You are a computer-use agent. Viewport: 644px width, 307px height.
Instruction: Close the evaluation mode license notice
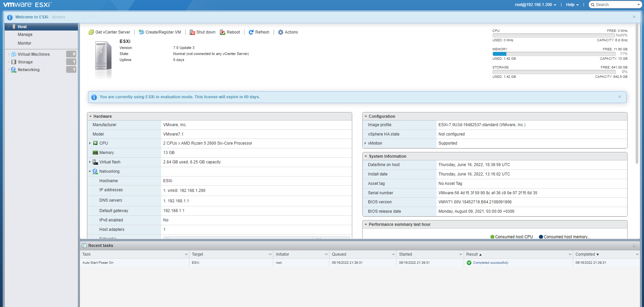click(619, 97)
